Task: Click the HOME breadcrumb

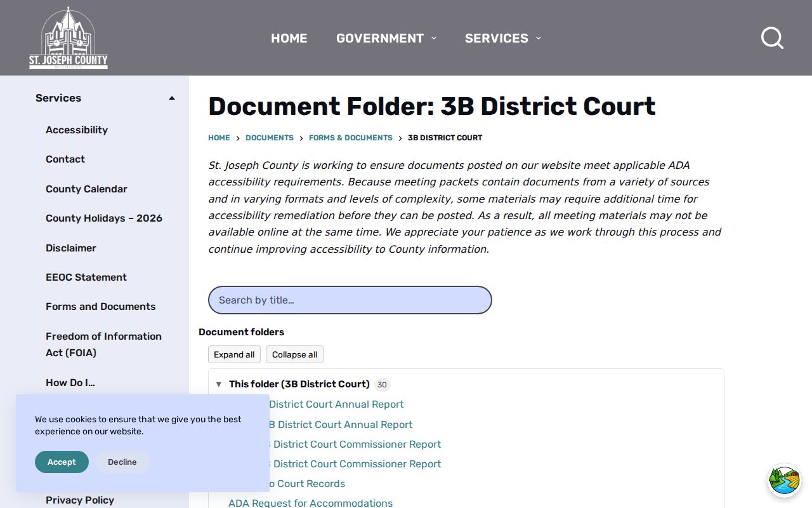Action: click(x=219, y=138)
